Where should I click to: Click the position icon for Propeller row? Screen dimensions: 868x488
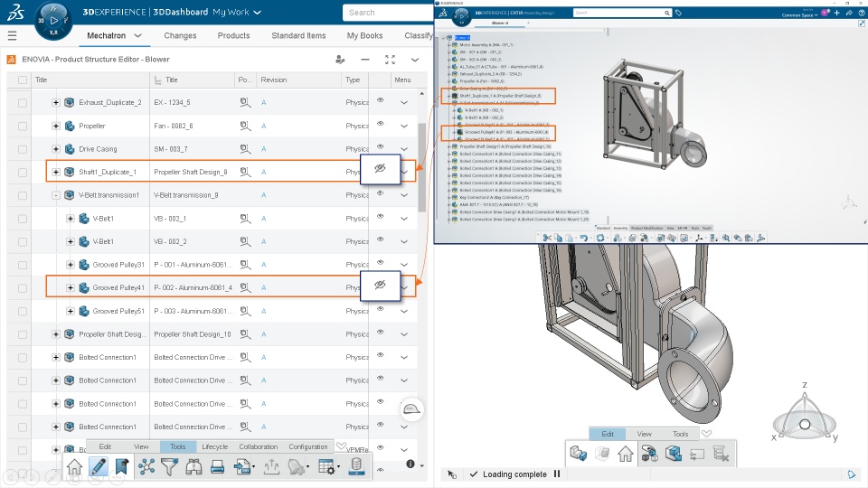click(245, 127)
